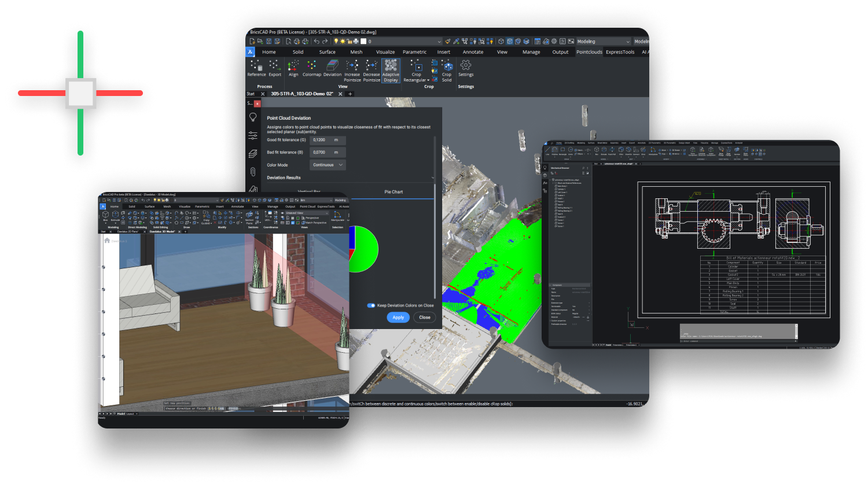868x484 pixels.
Task: Open the Unsaved View dropdown in Daedalus window
Action: [307, 213]
